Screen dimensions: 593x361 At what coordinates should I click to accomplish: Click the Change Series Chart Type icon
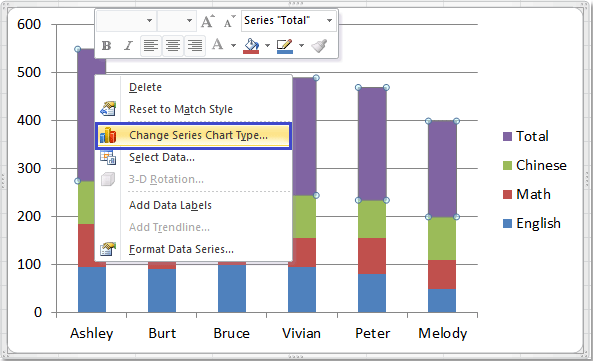tap(108, 135)
